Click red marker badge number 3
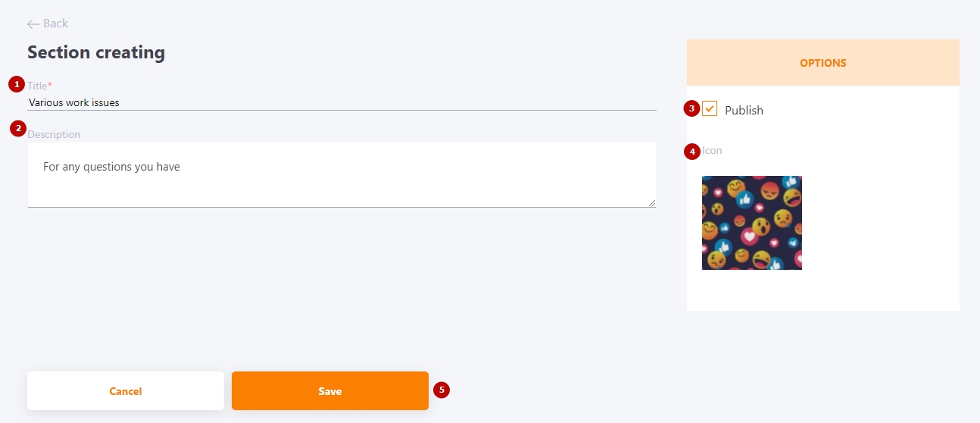 click(x=691, y=108)
